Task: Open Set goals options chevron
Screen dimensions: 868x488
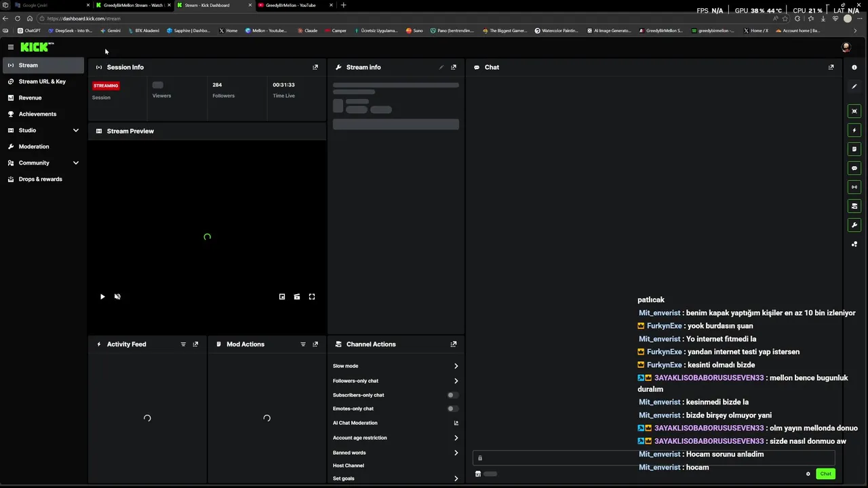Action: [x=456, y=479]
